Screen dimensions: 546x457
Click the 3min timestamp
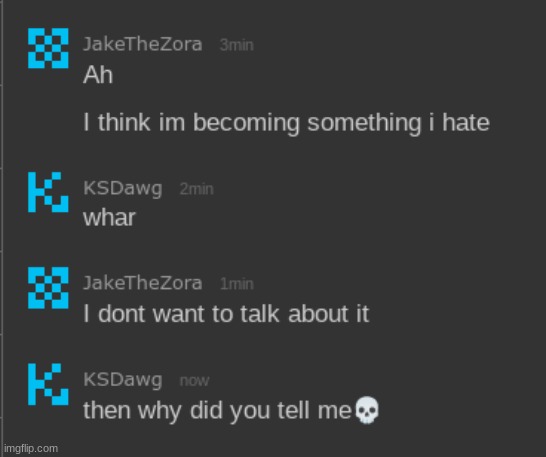[236, 45]
